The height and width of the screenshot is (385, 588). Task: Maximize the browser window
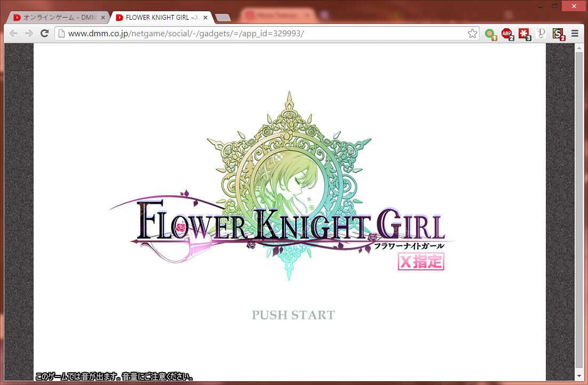[554, 6]
